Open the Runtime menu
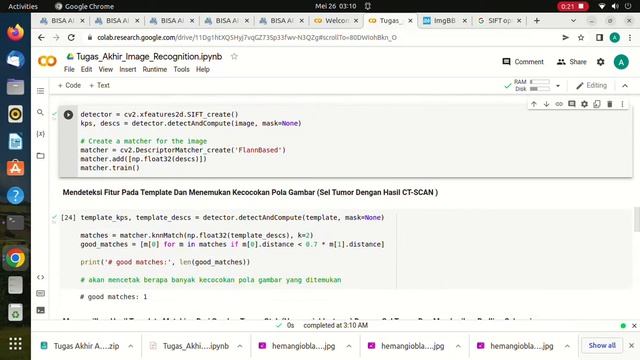Screen dimensions: 640x360 click(155, 69)
